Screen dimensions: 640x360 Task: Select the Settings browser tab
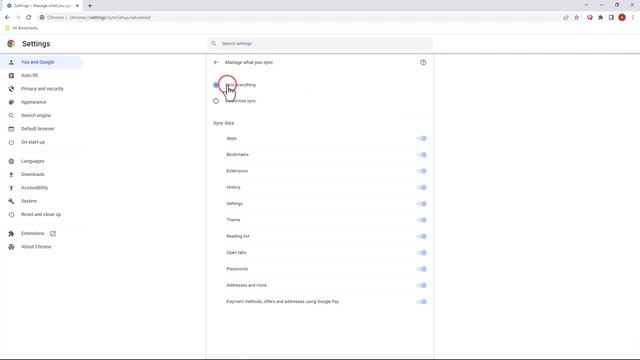[x=43, y=6]
